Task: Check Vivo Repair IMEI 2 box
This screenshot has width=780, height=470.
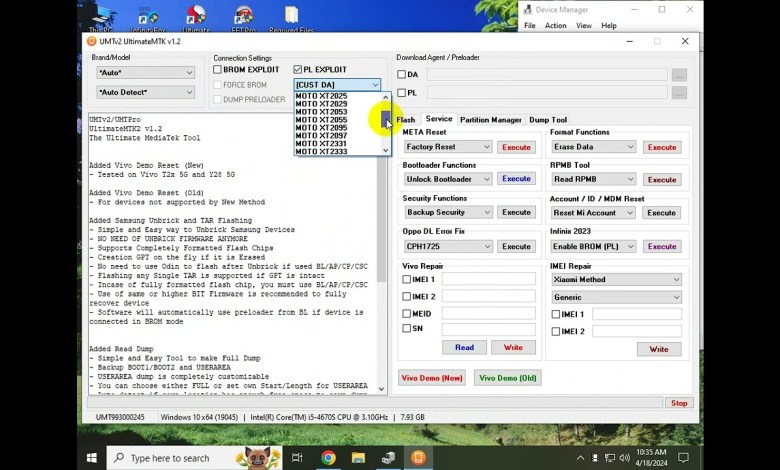Action: point(406,296)
